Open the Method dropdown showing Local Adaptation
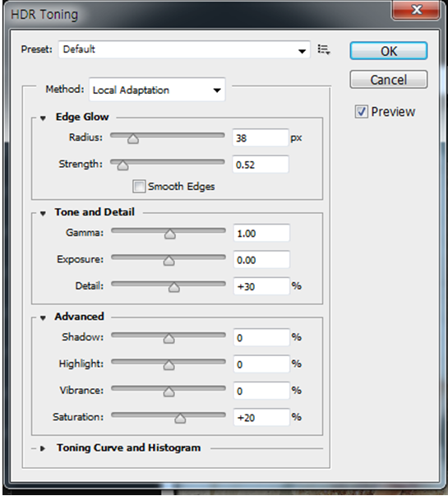Viewport: 448px width, 496px height. pyautogui.click(x=157, y=90)
